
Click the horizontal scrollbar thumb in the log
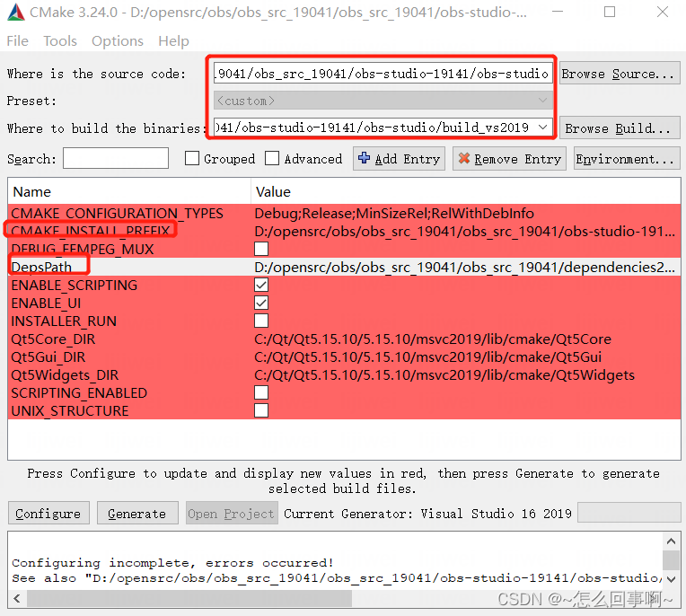pyautogui.click(x=189, y=598)
